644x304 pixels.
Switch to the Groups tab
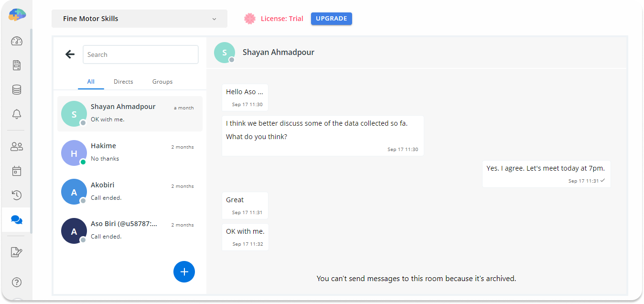pos(162,81)
